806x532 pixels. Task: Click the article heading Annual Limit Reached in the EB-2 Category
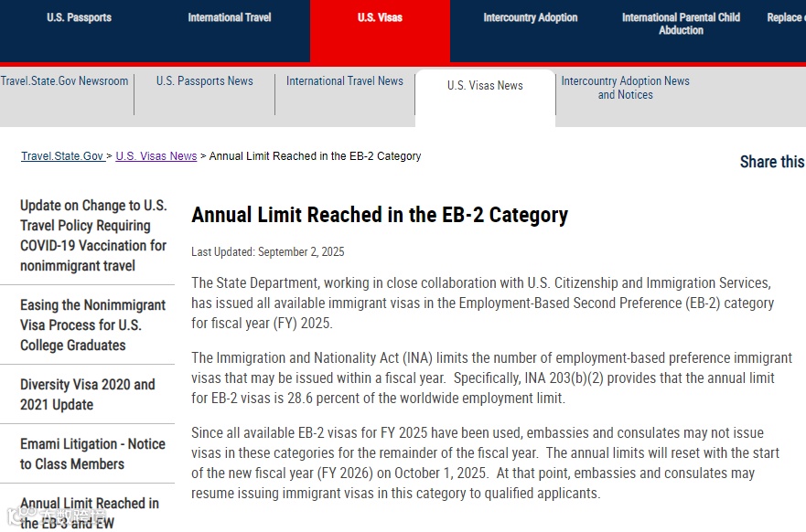tap(380, 215)
